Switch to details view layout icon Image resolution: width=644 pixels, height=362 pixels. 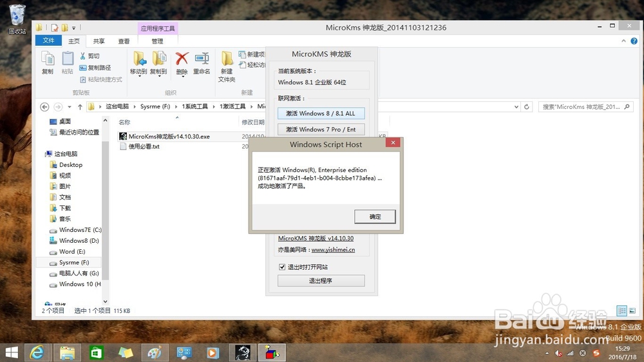tap(622, 310)
